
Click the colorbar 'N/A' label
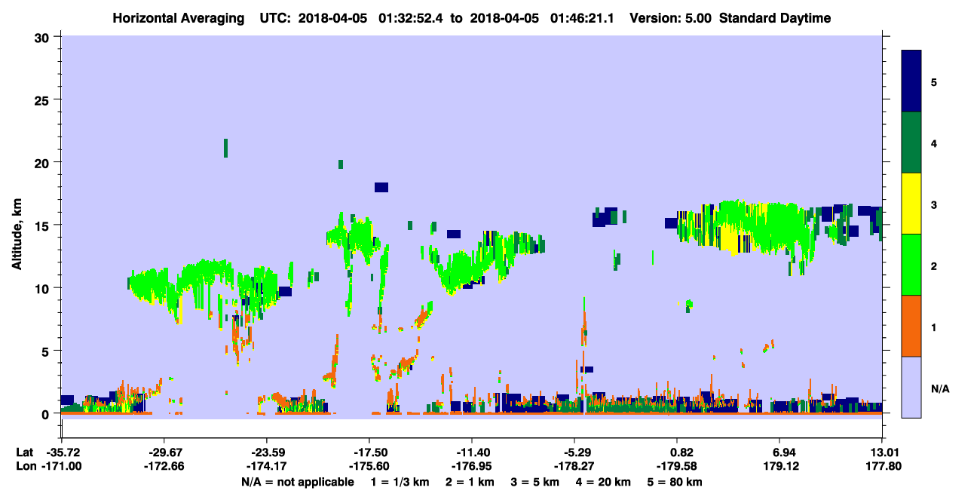point(940,388)
